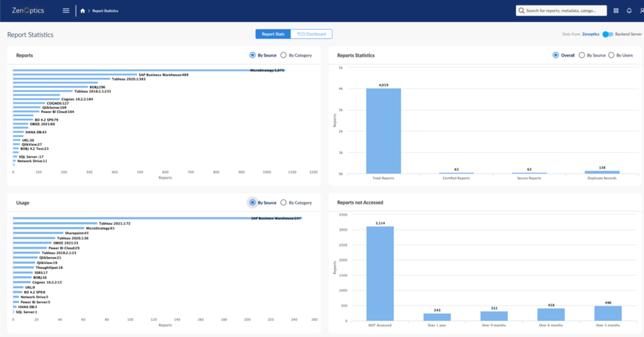Viewport: 644px width, 337px height.
Task: Click SAP Business Warehouse:489 label
Action: point(164,75)
